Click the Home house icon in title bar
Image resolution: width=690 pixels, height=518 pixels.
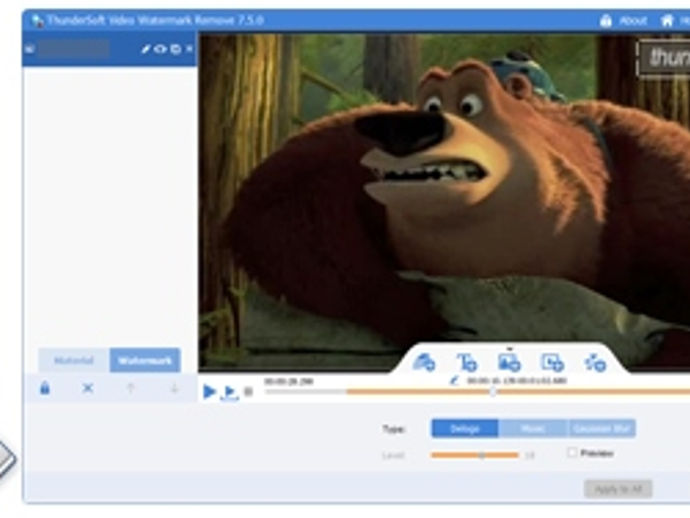(x=667, y=20)
